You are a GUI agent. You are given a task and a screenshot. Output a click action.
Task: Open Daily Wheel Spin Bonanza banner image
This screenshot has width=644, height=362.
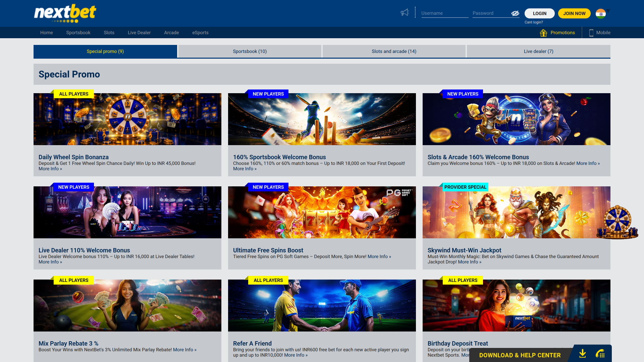[x=127, y=119]
